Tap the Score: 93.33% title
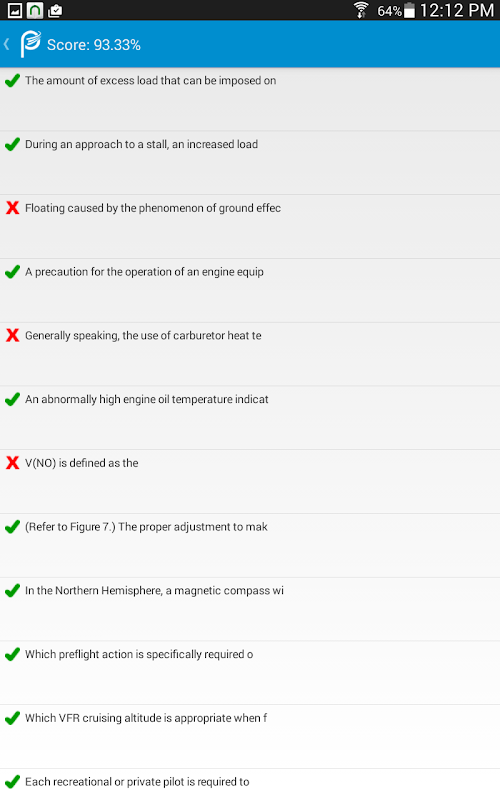The width and height of the screenshot is (500, 800). (94, 45)
